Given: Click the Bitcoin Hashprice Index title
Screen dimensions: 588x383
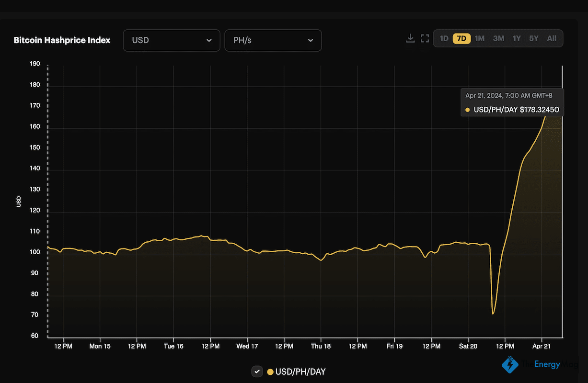Looking at the screenshot, I should coord(62,40).
